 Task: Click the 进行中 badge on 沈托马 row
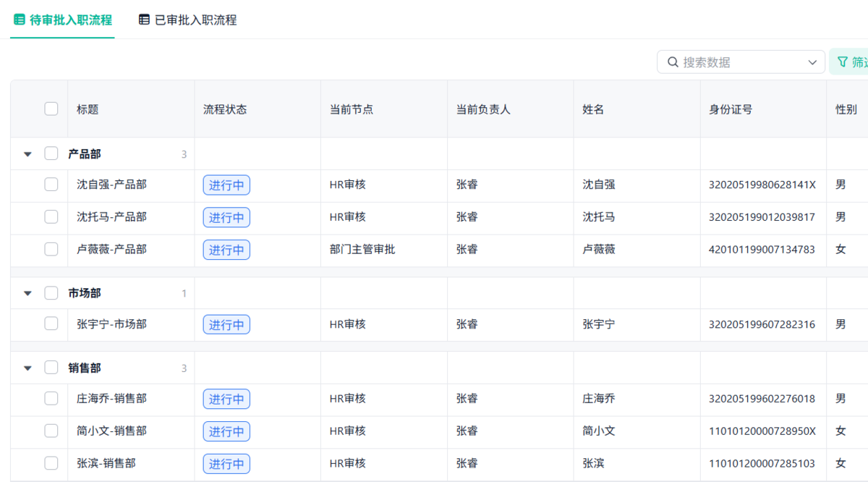point(226,217)
